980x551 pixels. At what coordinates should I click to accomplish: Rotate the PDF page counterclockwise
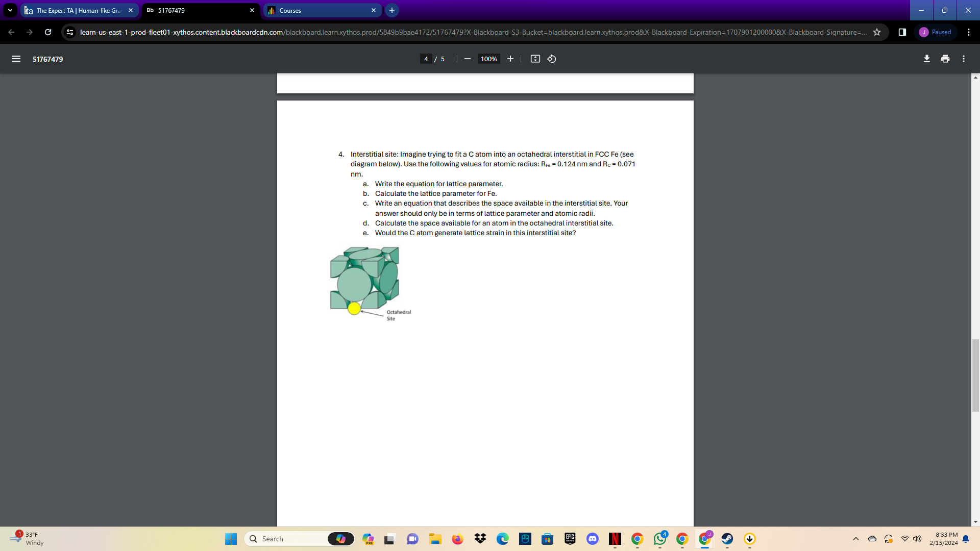[551, 59]
